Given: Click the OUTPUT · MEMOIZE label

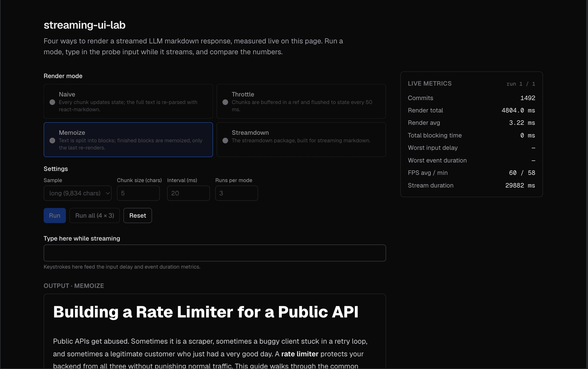Looking at the screenshot, I should point(74,286).
